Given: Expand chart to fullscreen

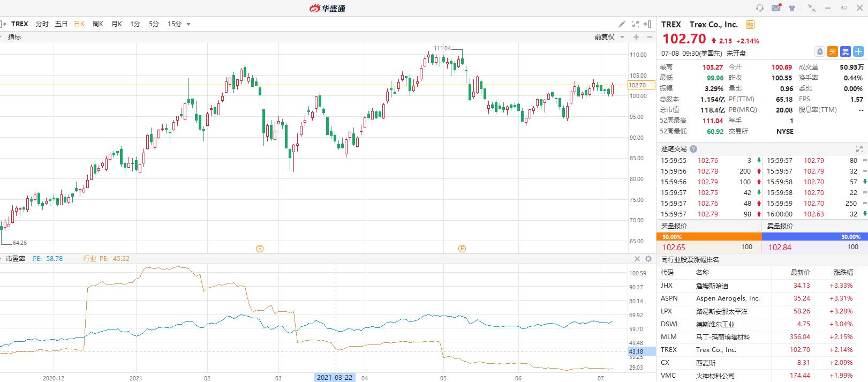Looking at the screenshot, I should click(636, 24).
